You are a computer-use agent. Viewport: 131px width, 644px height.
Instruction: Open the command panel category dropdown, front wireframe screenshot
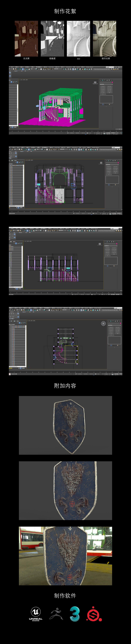tap(112, 165)
